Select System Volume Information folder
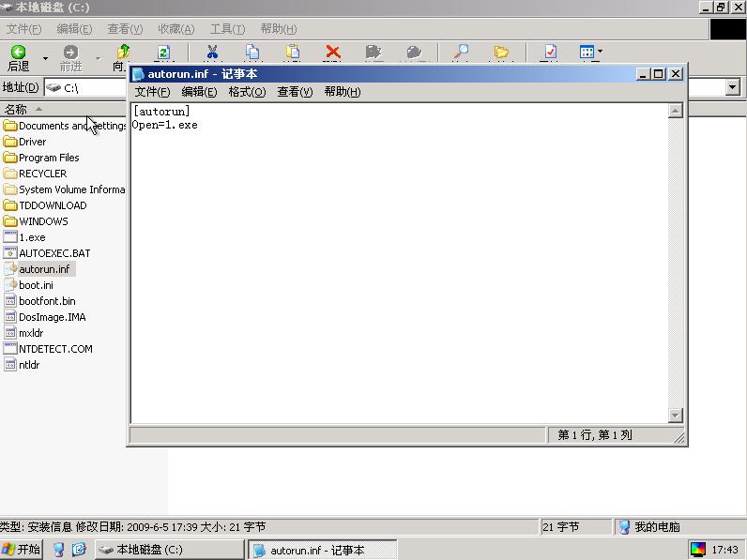Screen dimensions: 747x560 (x=65, y=189)
